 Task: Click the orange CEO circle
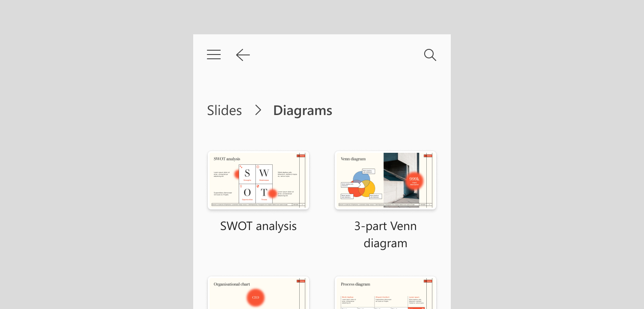[255, 297]
